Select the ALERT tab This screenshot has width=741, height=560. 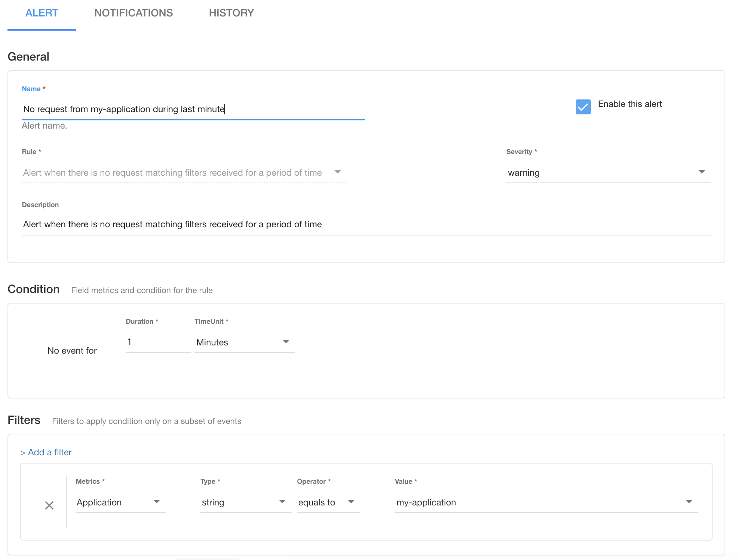[x=41, y=13]
